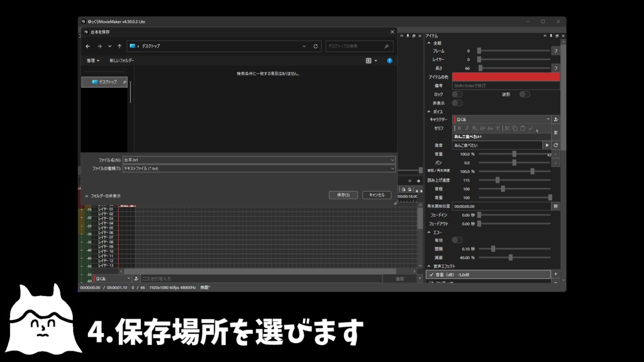Unpin デスクトップ via its pin icon
Viewport: 644px width, 362px height.
[x=125, y=82]
